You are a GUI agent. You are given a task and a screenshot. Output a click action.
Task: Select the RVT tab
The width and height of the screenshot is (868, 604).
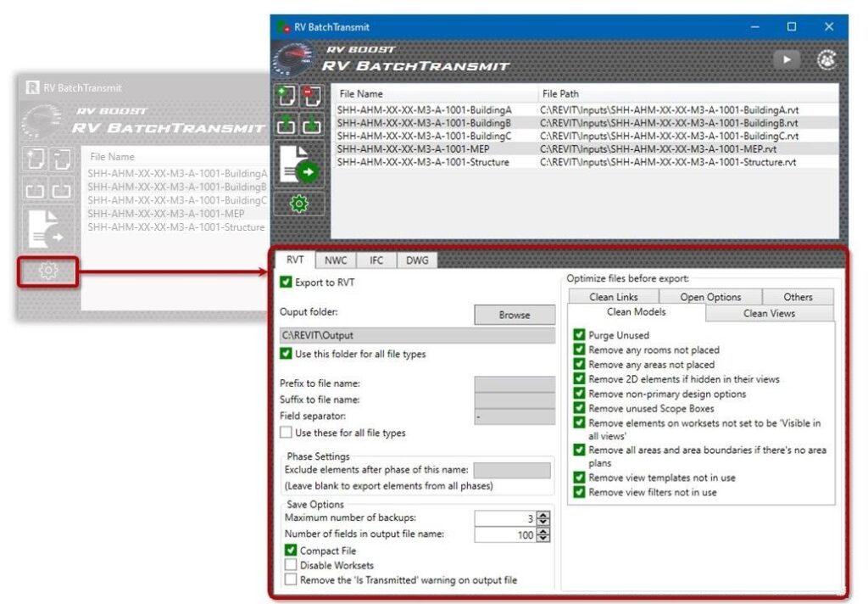(x=295, y=260)
